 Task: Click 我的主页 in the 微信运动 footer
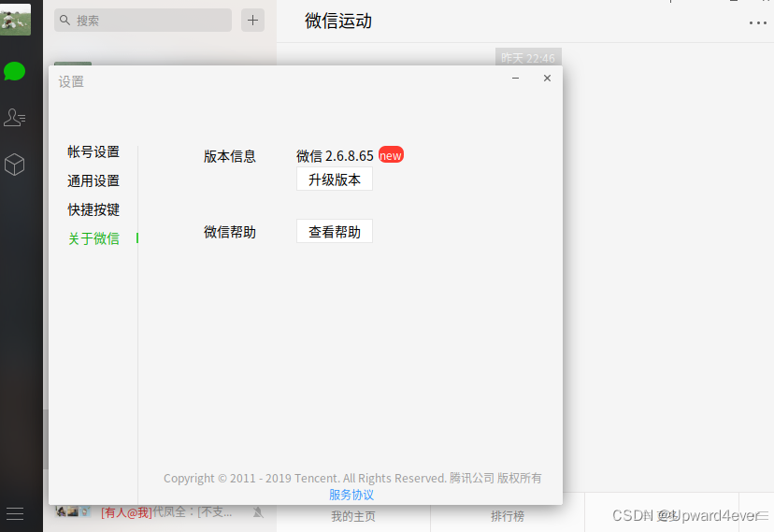(x=353, y=516)
